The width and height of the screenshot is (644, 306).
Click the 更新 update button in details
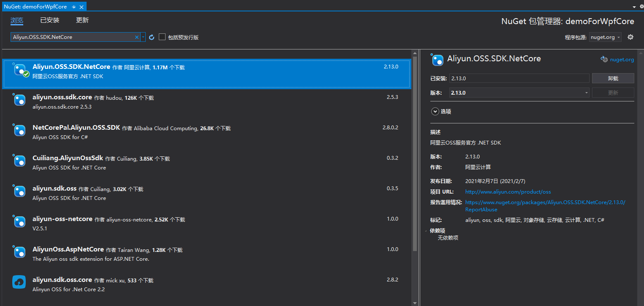(x=613, y=93)
